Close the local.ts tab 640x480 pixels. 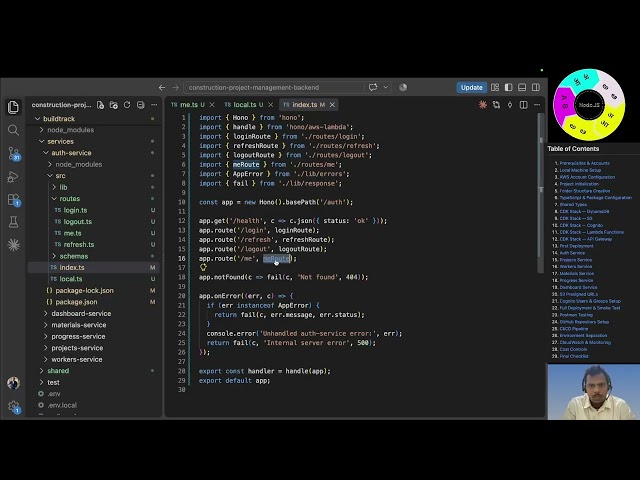[270, 105]
